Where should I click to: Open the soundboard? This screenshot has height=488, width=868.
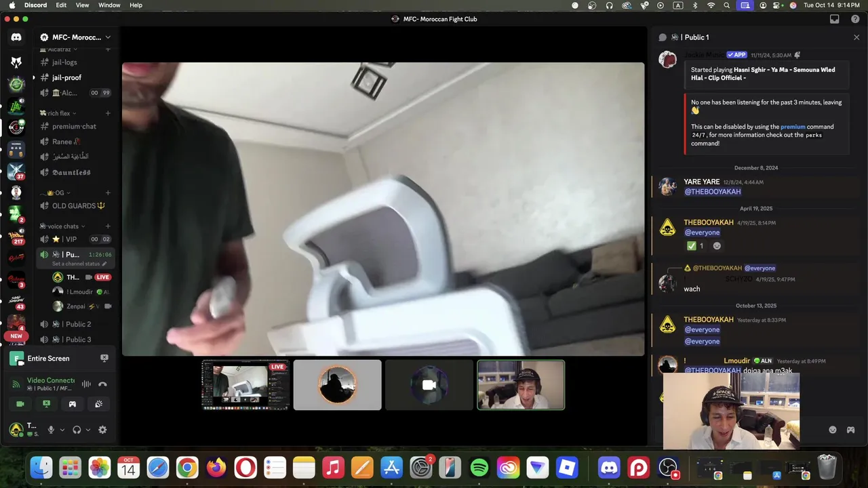point(99,404)
